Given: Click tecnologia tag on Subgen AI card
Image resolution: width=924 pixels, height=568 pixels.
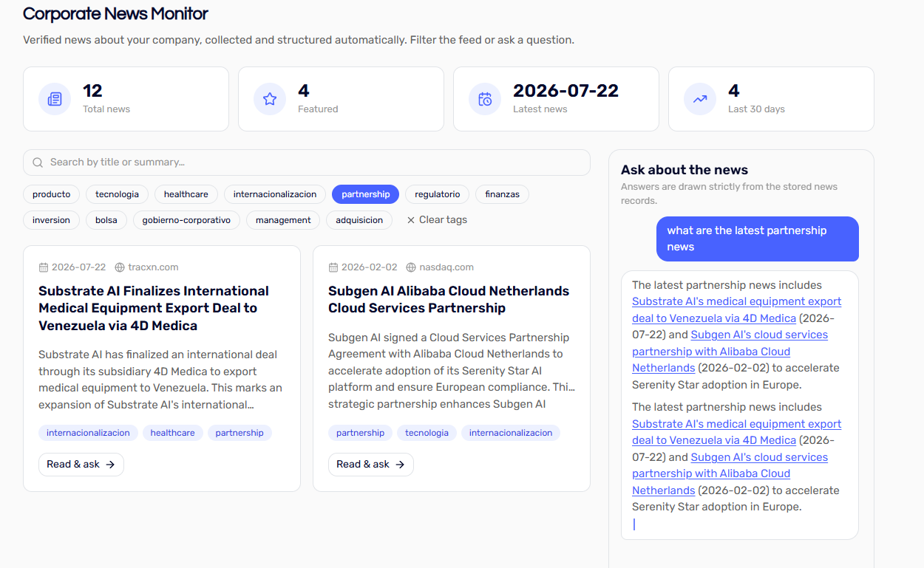Looking at the screenshot, I should click(x=427, y=433).
